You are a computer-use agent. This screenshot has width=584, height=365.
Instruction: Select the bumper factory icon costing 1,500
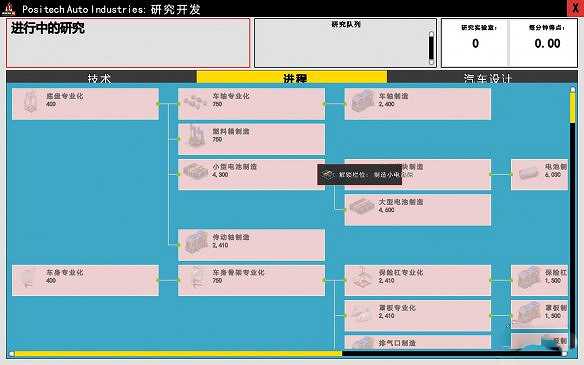tap(529, 278)
